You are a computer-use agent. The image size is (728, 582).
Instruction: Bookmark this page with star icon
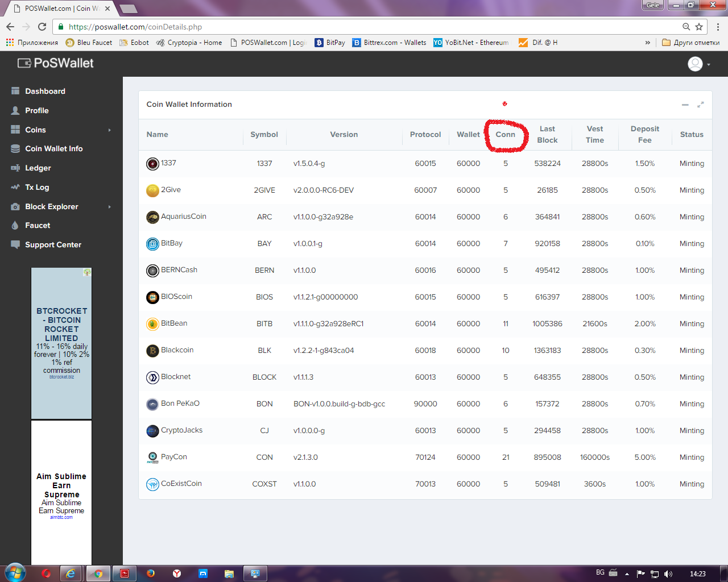(x=699, y=27)
